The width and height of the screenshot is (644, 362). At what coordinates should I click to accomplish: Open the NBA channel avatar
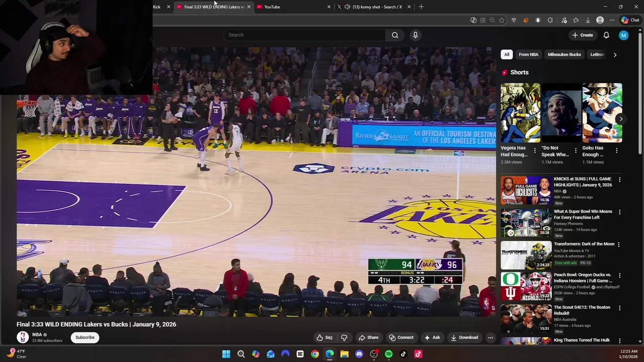(x=22, y=337)
